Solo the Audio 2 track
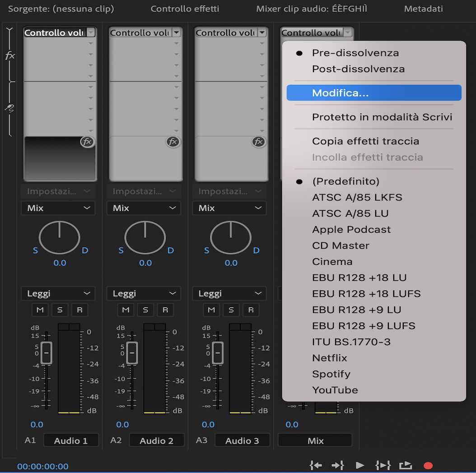 coord(145,310)
